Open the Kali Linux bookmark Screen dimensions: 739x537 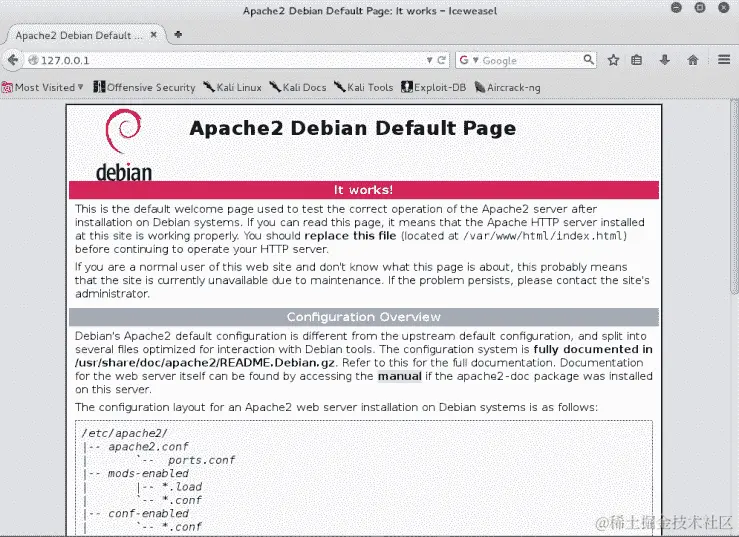tap(232, 87)
